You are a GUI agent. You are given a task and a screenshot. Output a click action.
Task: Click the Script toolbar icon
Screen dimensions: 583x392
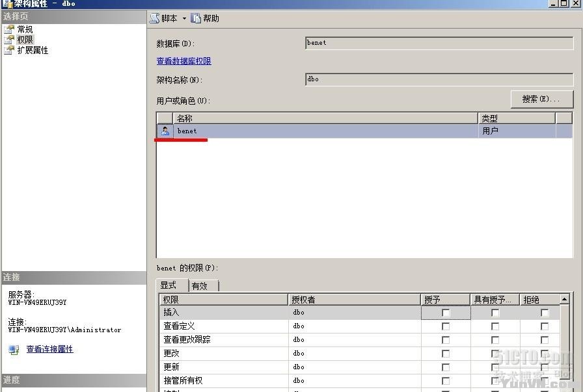[155, 18]
